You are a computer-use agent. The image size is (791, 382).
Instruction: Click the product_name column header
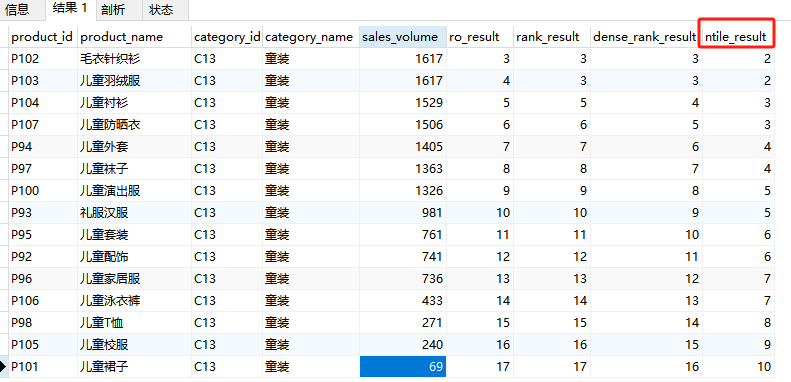(134, 37)
